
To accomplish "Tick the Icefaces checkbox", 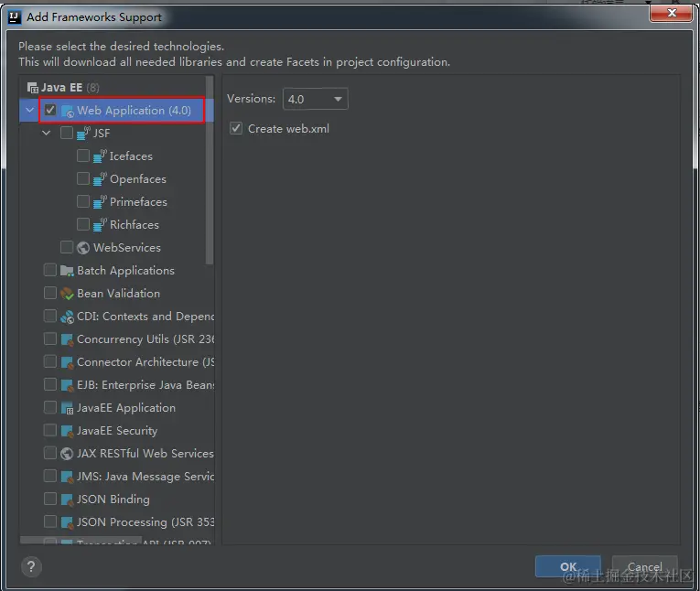I will (83, 156).
